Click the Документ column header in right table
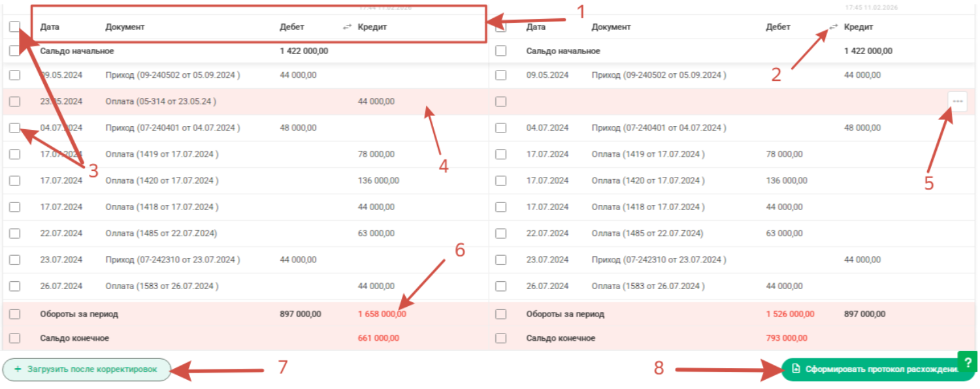 click(611, 27)
